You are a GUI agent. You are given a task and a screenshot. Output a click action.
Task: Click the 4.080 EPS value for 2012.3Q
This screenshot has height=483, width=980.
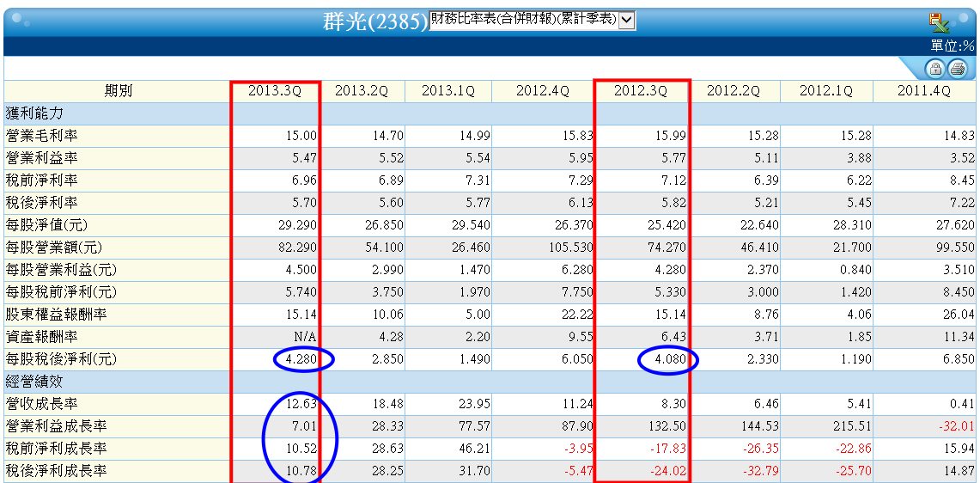click(669, 360)
